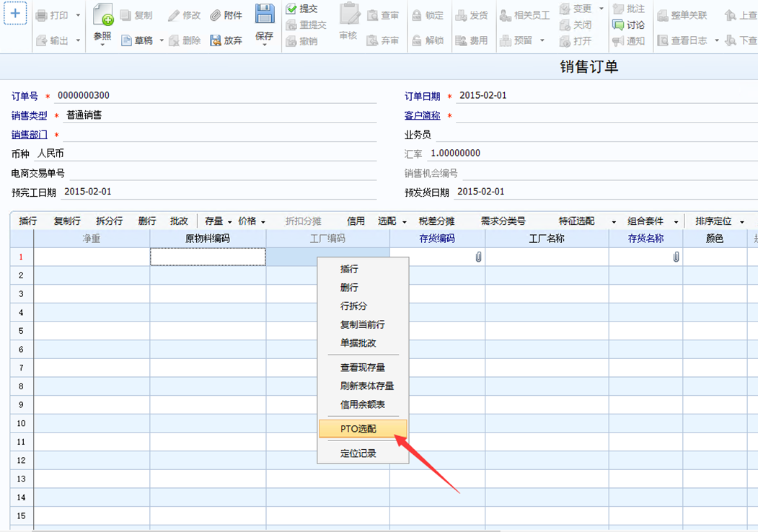
Task: Click the 放弃 discard toolbar icon
Action: 216,40
